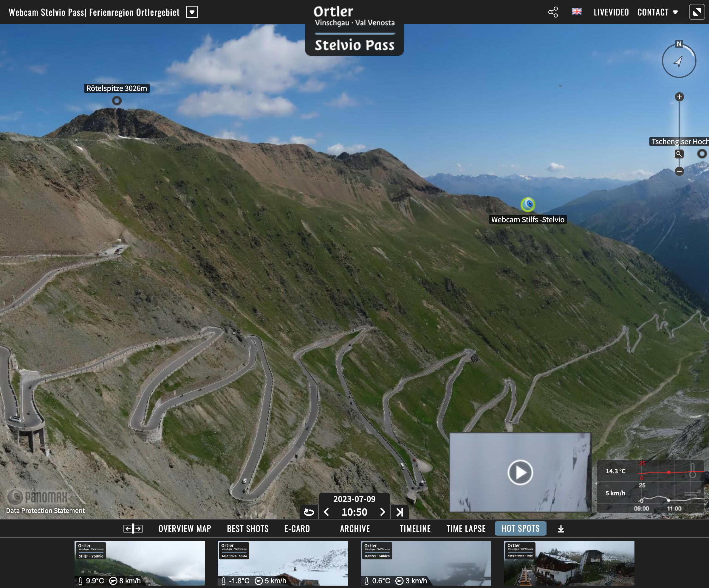The height and width of the screenshot is (588, 709).
Task: Toggle the Rötelspitze 3026m peak marker
Action: click(117, 100)
